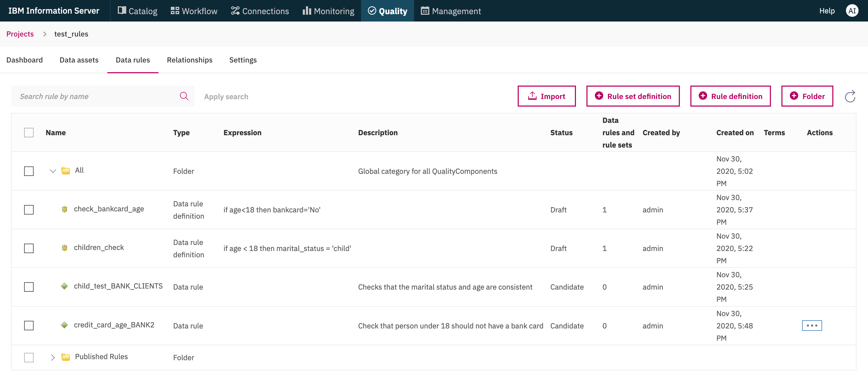Click the check_bankcard_age rule definition icon
This screenshot has height=377, width=868.
(64, 210)
